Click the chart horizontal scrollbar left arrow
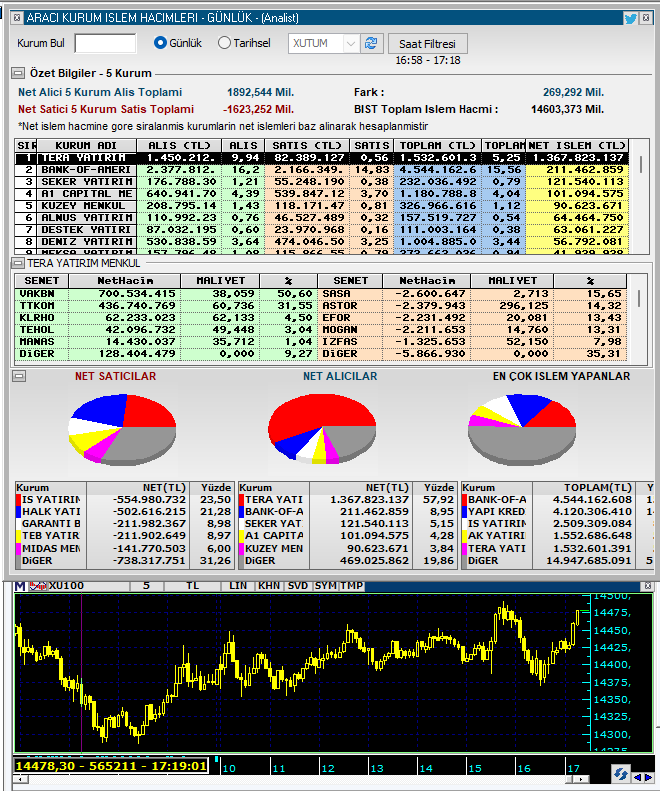Viewport: 660px width, 791px height. click(x=19, y=779)
